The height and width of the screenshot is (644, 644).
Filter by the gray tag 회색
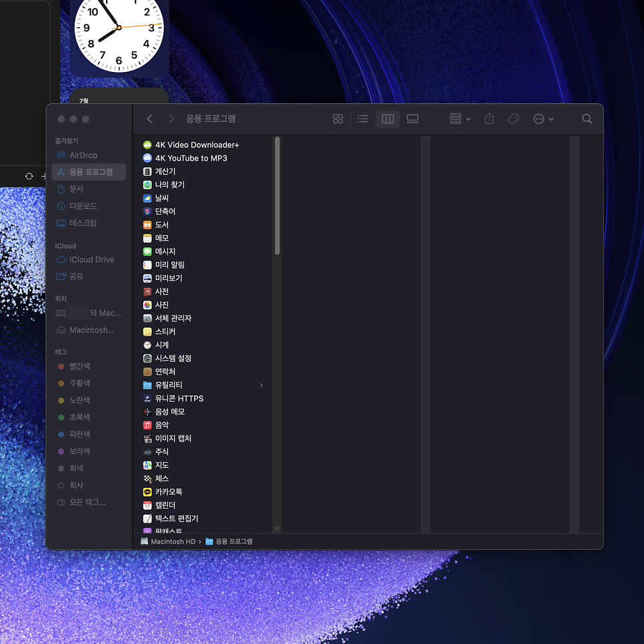[x=89, y=468]
